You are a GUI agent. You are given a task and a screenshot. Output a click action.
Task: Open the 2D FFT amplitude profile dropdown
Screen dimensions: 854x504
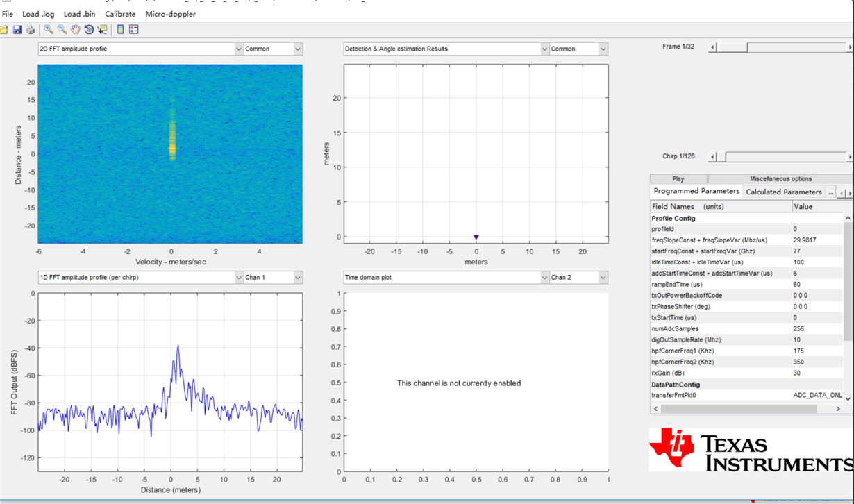coord(140,49)
